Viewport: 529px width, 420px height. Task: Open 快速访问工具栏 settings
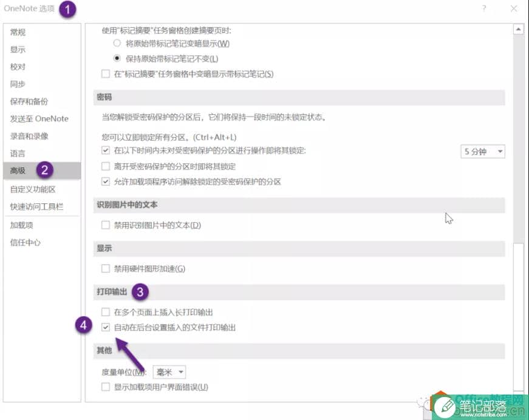(36, 206)
